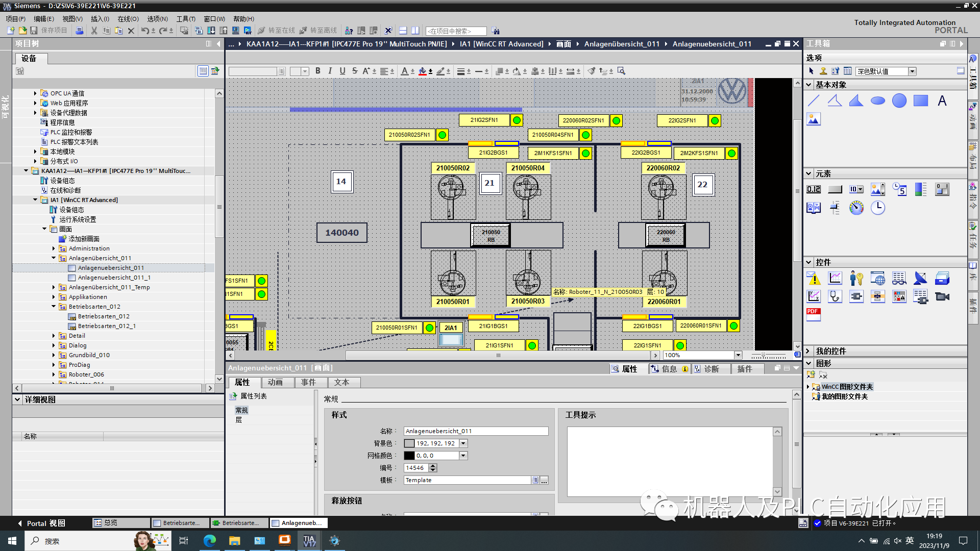Click the 模板 Template dropdown selector
The height and width of the screenshot is (551, 980).
point(536,480)
